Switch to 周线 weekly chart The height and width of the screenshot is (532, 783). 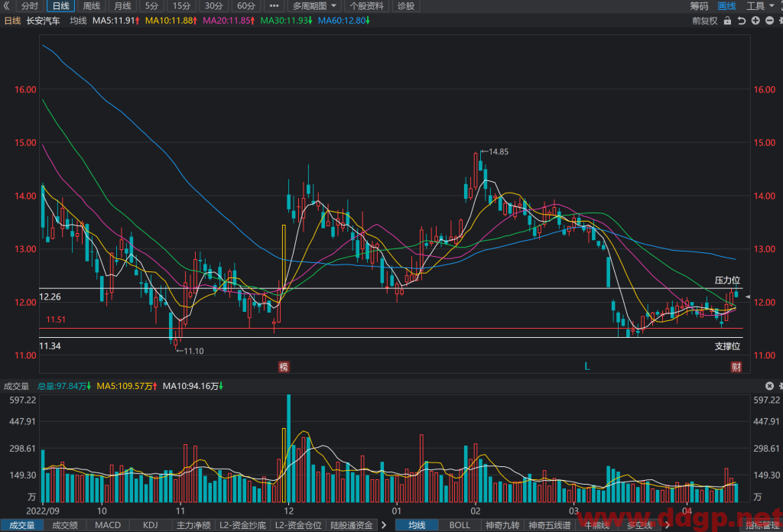point(92,6)
